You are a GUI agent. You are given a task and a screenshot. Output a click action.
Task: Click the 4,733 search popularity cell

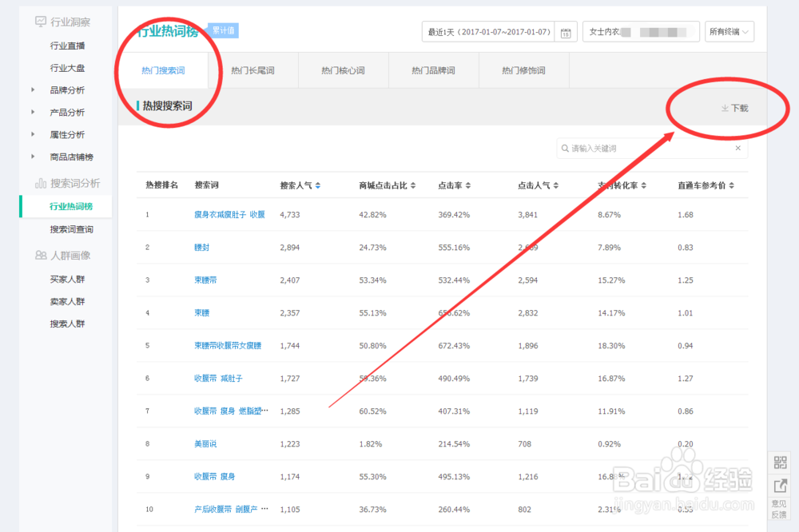(x=290, y=215)
